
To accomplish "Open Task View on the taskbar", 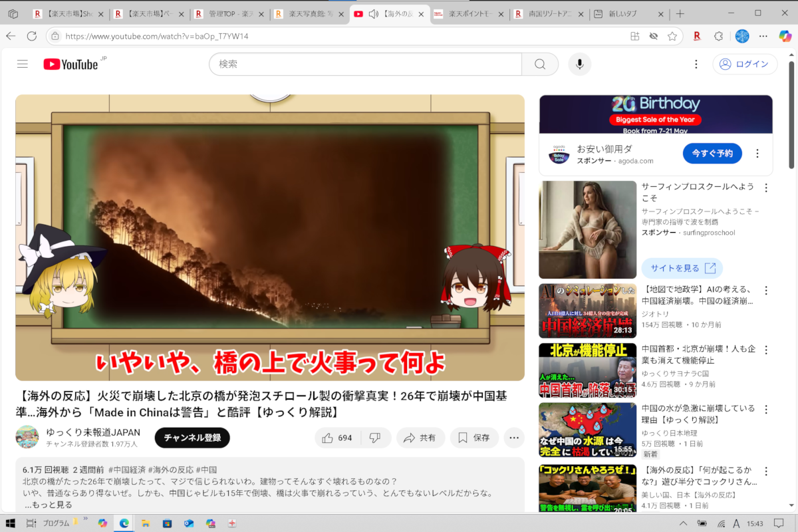I will [31, 523].
